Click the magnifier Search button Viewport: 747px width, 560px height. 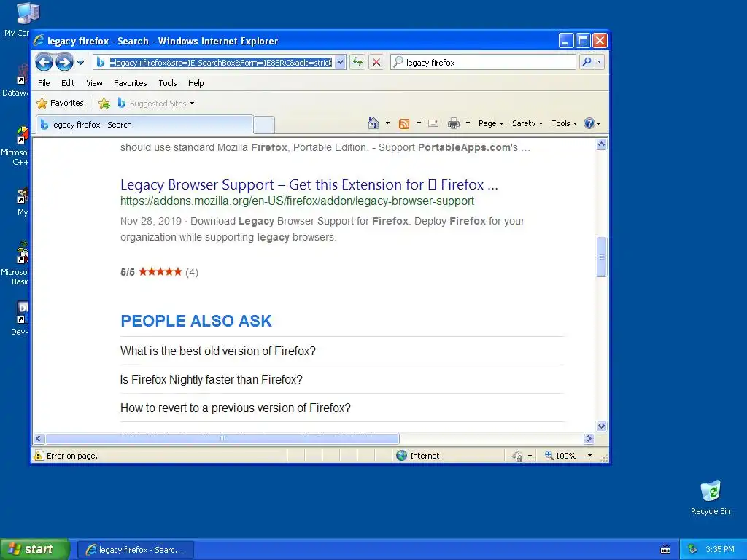pos(587,62)
